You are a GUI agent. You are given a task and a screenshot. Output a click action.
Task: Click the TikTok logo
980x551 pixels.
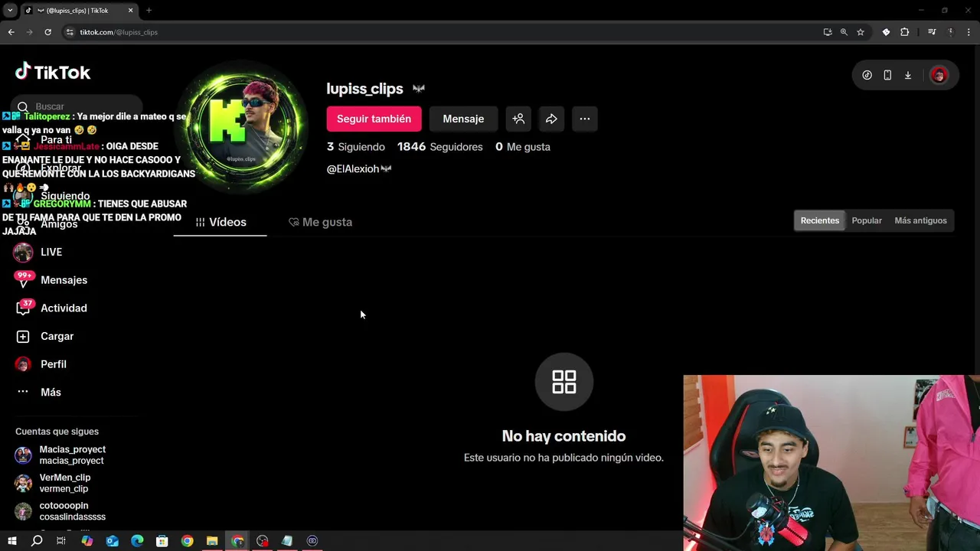[53, 72]
